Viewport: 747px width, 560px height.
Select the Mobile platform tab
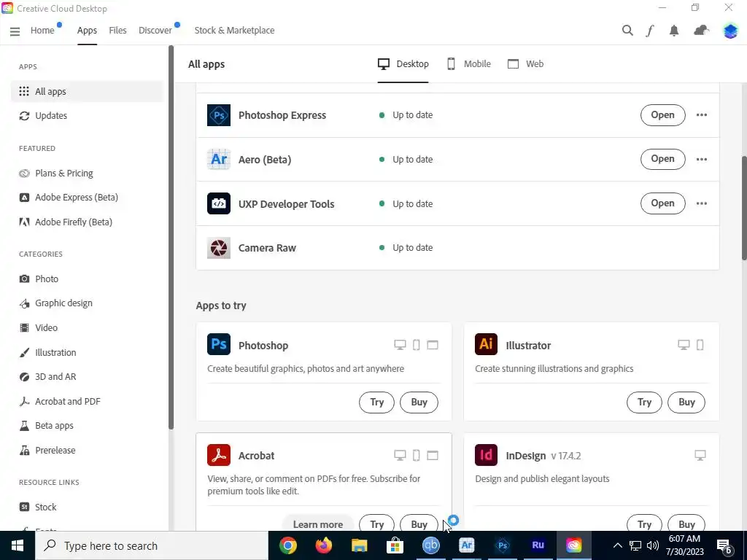click(469, 64)
